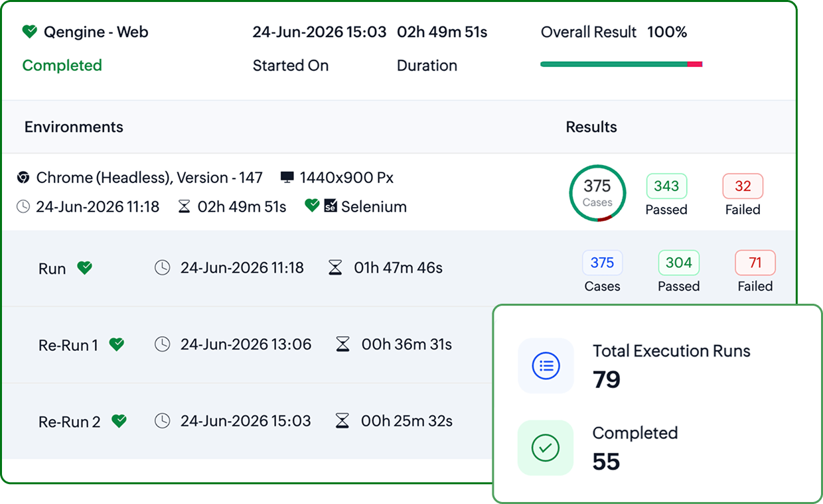Image resolution: width=823 pixels, height=504 pixels.
Task: Click the Selenium logo icon
Action: coord(331,206)
